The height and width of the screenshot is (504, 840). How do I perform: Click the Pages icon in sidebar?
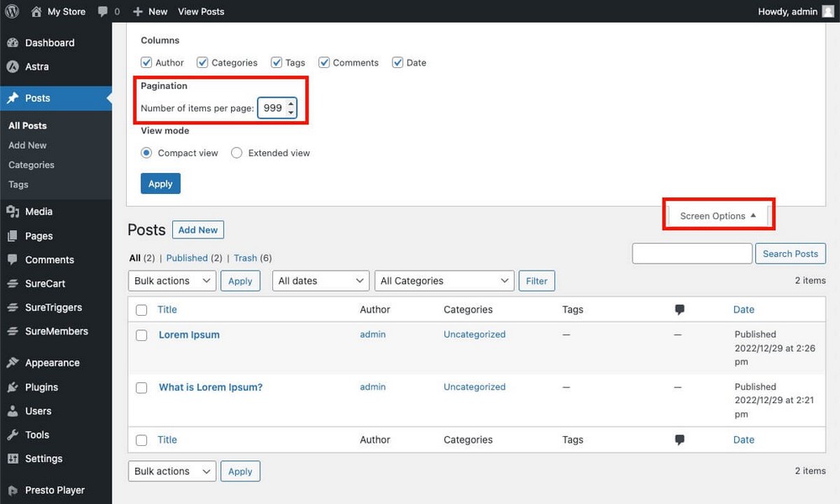[x=13, y=236]
